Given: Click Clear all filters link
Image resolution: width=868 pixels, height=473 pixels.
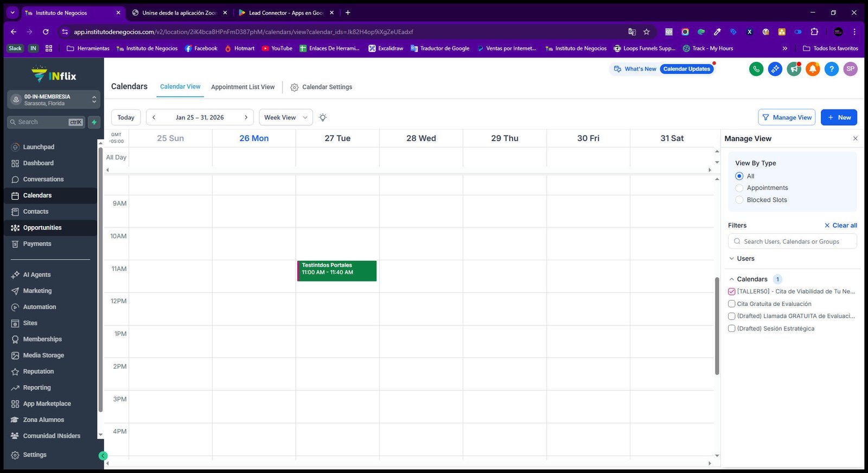Looking at the screenshot, I should tap(841, 225).
